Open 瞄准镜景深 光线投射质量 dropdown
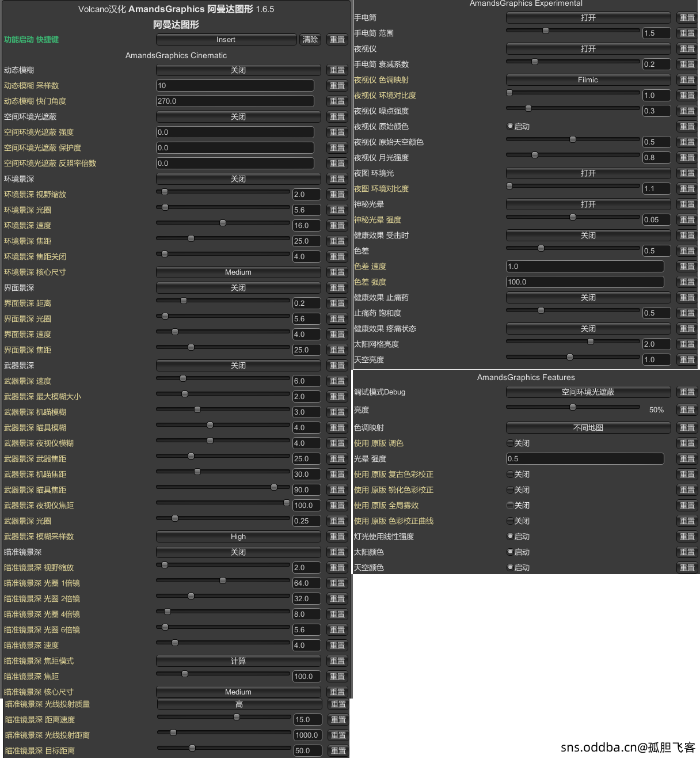The height and width of the screenshot is (759, 700). point(239,704)
